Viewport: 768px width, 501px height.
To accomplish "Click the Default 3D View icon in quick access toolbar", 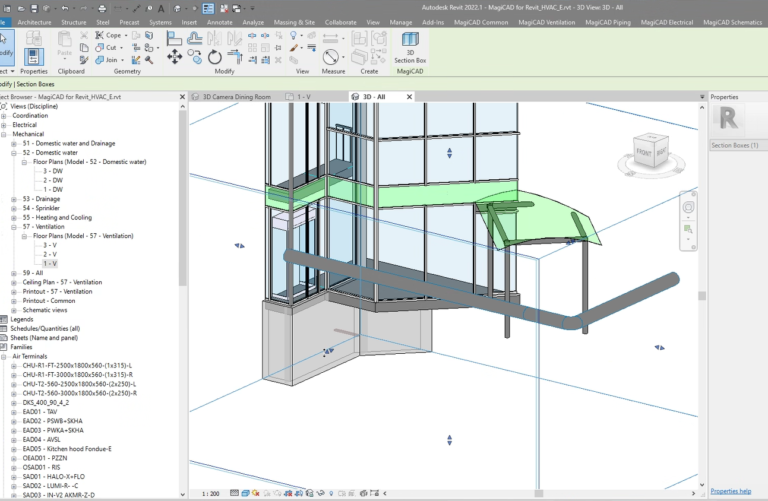I will (177, 8).
